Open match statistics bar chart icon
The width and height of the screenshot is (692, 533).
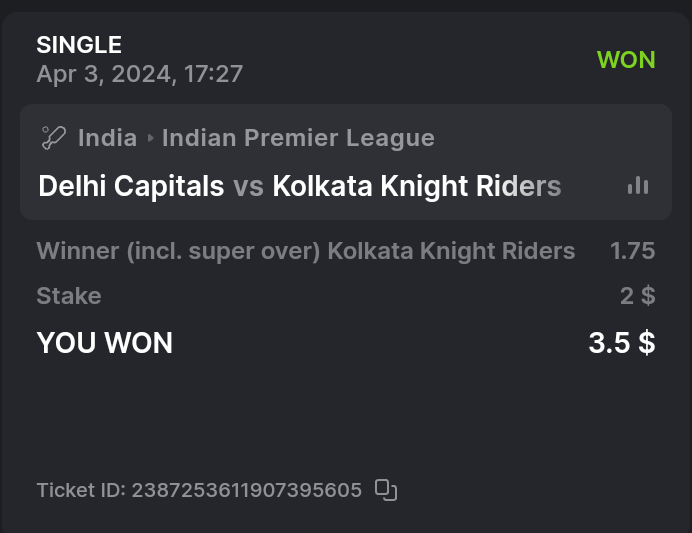tap(638, 186)
